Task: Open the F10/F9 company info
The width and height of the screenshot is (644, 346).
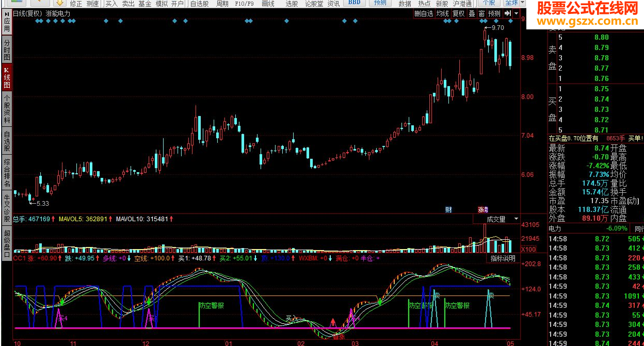Action: coord(244,3)
